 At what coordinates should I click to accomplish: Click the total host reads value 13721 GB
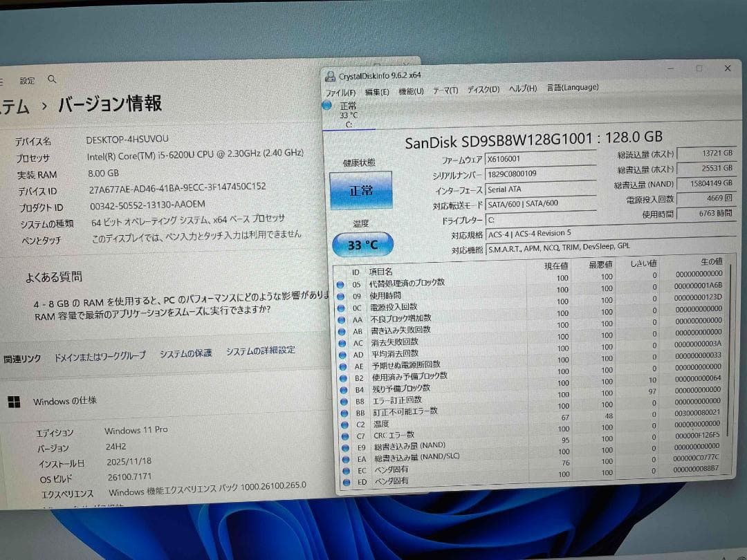[706, 153]
